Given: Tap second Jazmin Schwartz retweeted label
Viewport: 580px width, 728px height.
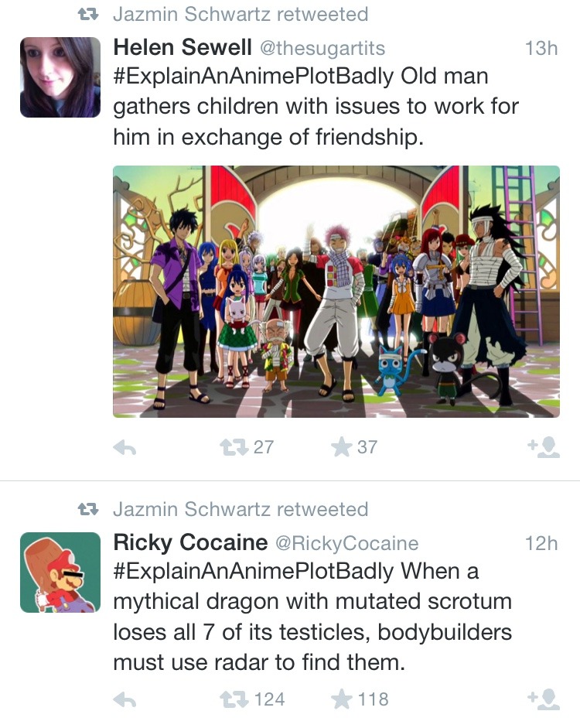Looking at the screenshot, I should [x=241, y=509].
